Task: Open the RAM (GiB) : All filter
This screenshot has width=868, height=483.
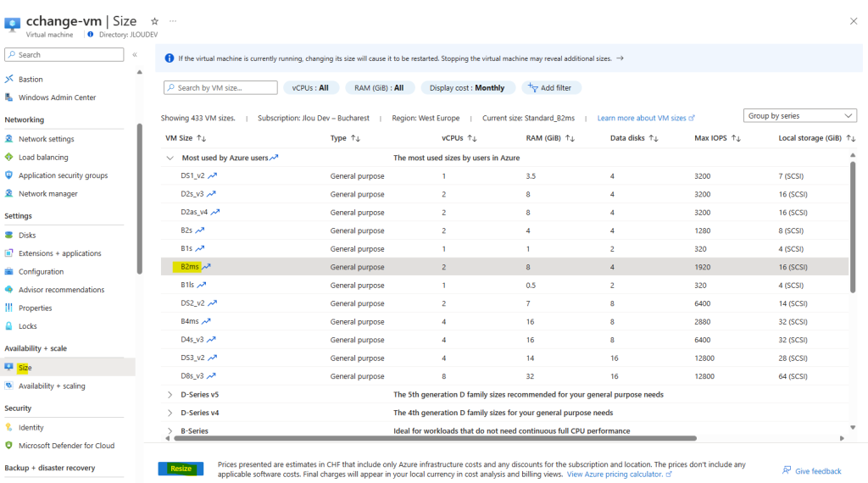Action: coord(379,88)
